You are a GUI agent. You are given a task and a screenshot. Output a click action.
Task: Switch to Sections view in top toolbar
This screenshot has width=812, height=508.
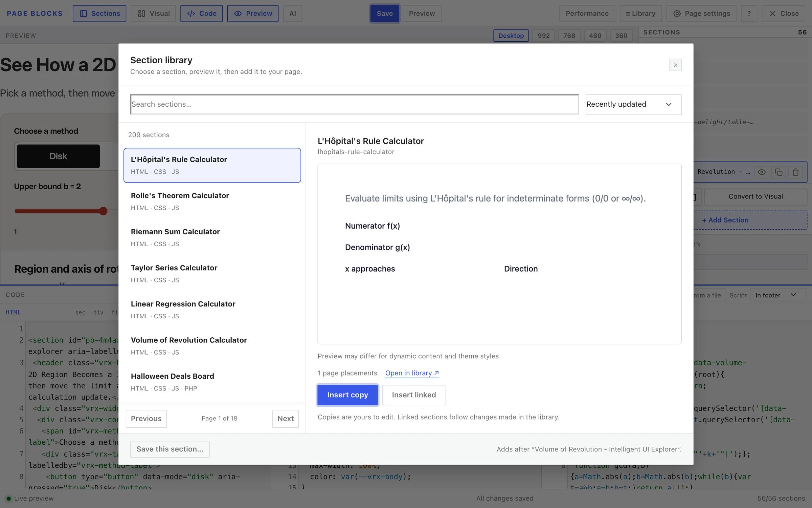coord(99,14)
